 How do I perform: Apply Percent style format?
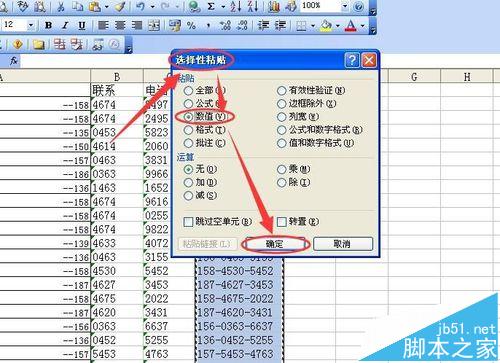point(191,25)
